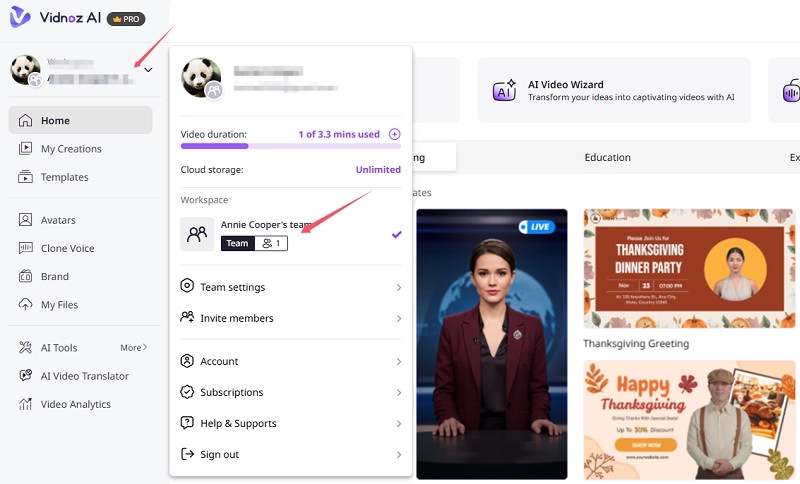Image resolution: width=800 pixels, height=484 pixels.
Task: Click the Account person icon
Action: [187, 361]
